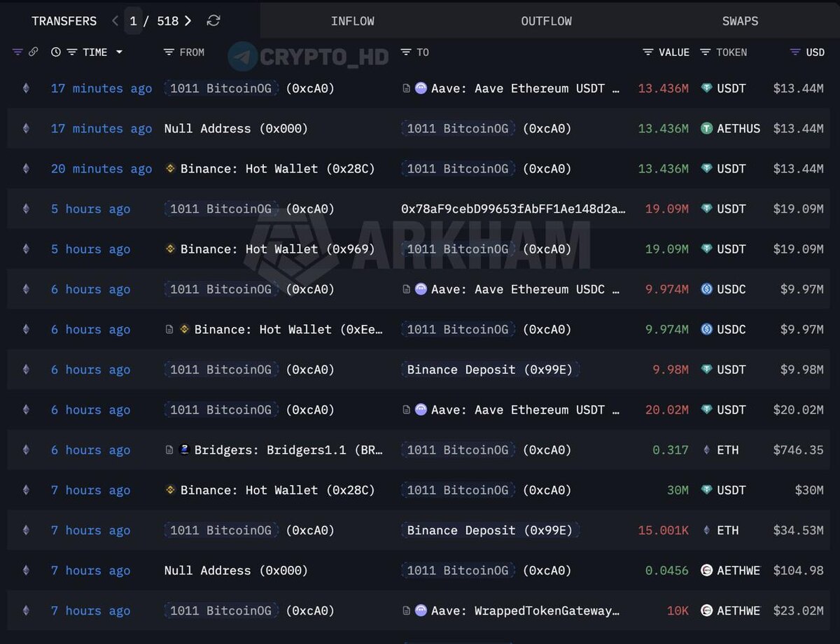
Task: Click Binance icon in 20 minutes row
Action: click(x=170, y=169)
